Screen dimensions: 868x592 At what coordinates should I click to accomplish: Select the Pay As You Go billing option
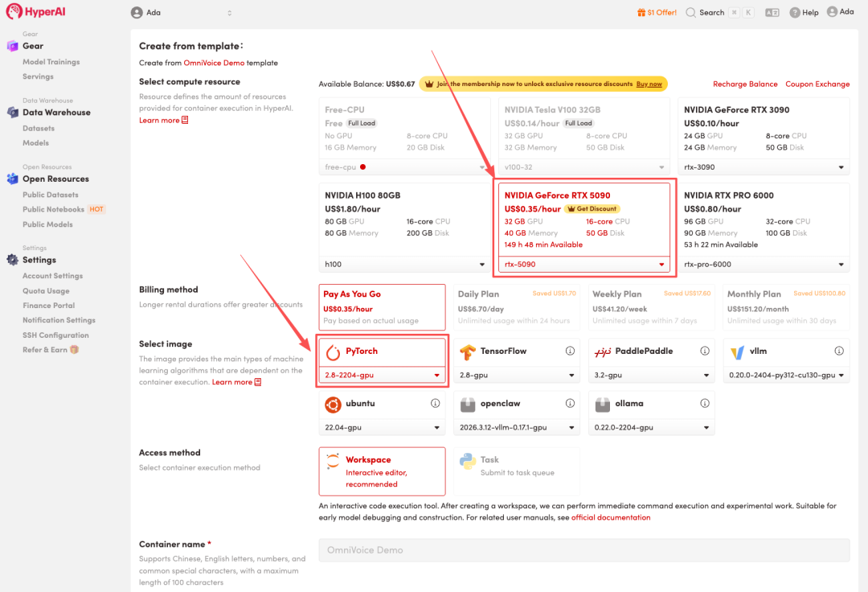pos(382,307)
